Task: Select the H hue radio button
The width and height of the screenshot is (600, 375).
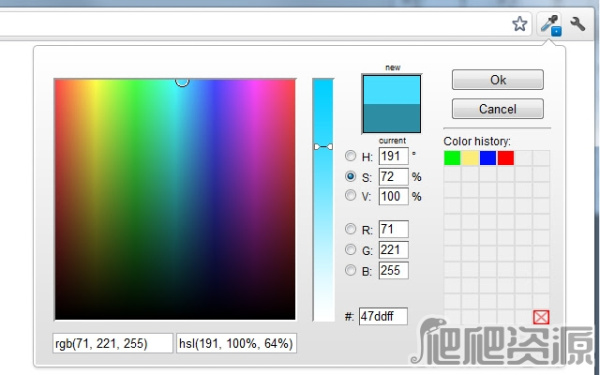Action: click(x=350, y=156)
